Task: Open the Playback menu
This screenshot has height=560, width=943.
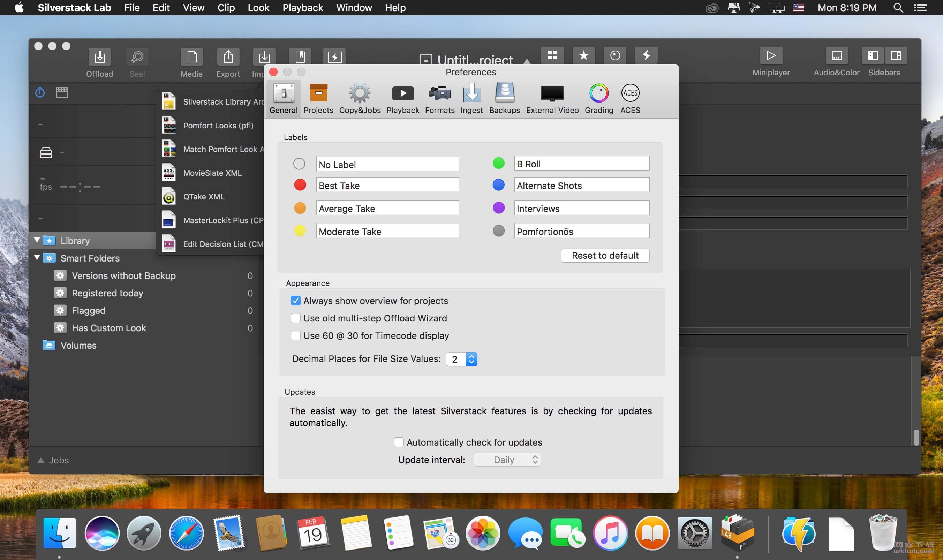Action: [303, 8]
